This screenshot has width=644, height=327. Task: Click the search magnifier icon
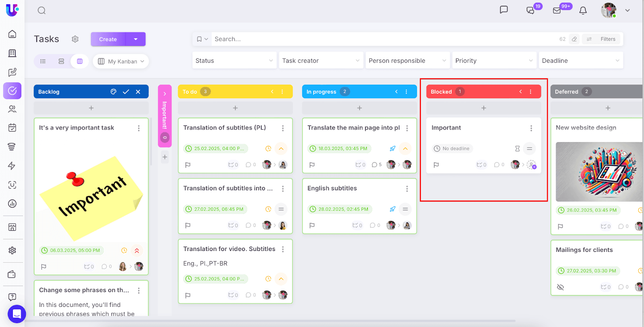(x=41, y=10)
